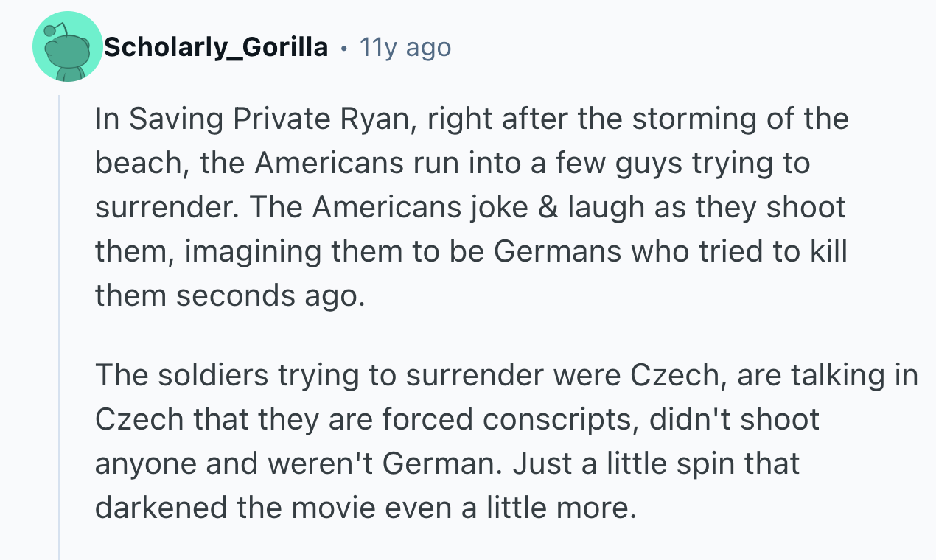
Task: Collapse the comment thread using the vertical line
Action: pyautogui.click(x=60, y=324)
